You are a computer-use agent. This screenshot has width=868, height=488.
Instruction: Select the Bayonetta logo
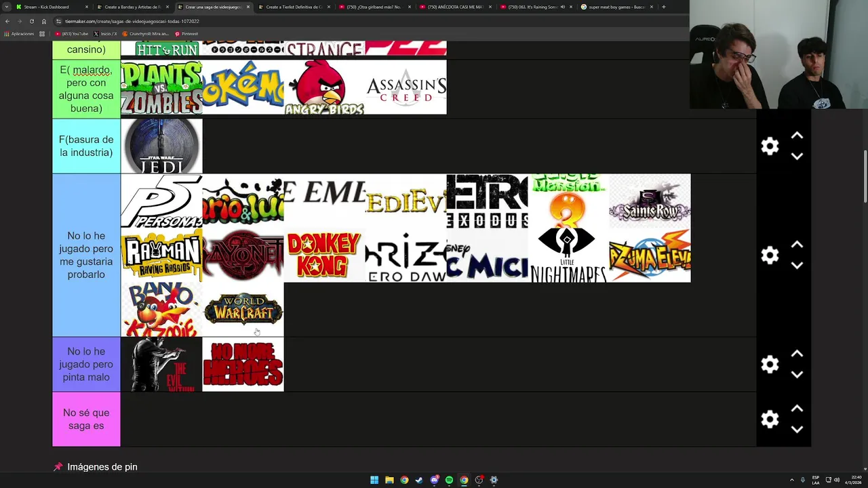(x=243, y=256)
